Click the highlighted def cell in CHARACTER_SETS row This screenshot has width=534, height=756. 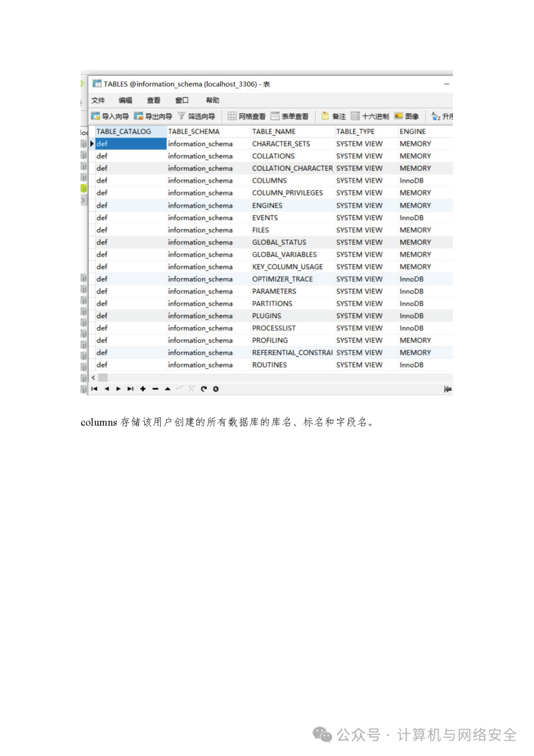[x=131, y=144]
